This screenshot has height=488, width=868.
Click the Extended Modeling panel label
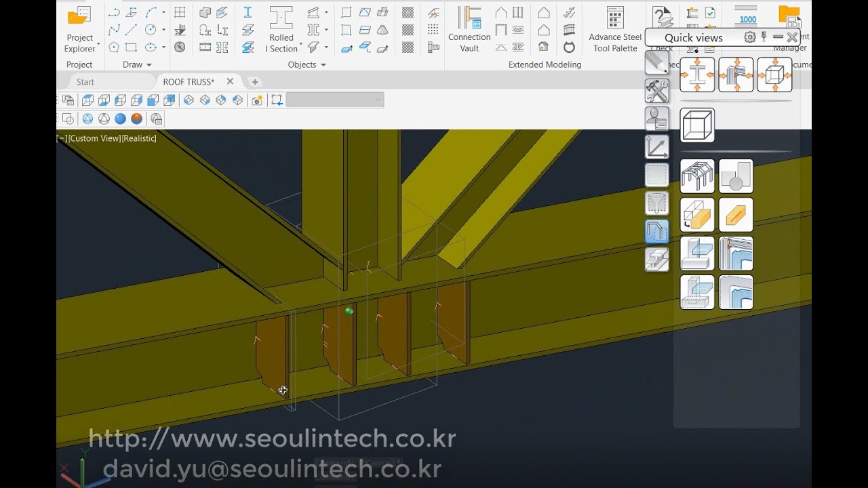[x=545, y=64]
